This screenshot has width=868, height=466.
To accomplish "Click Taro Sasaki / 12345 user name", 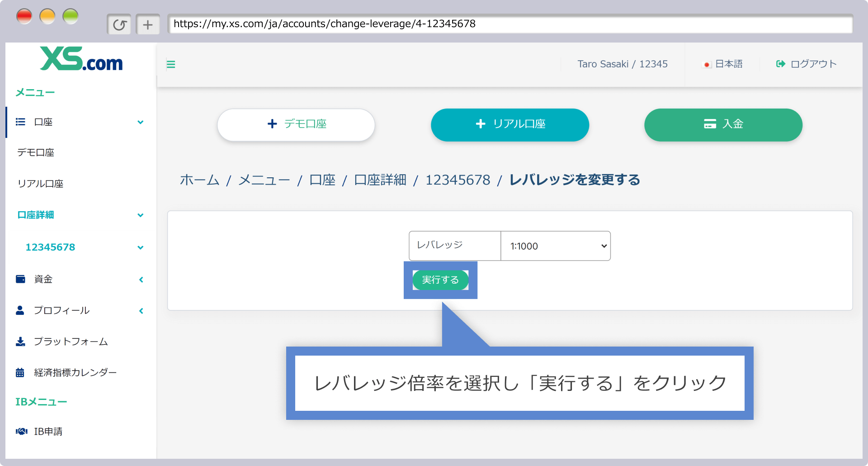I will (623, 64).
